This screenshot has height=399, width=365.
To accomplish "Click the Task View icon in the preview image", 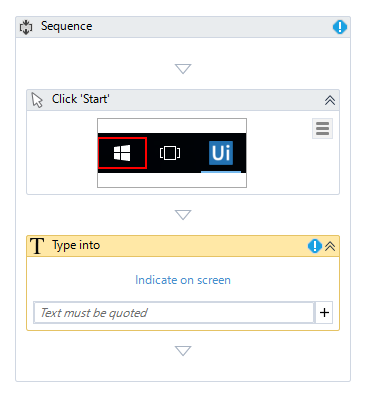I will click(170, 153).
